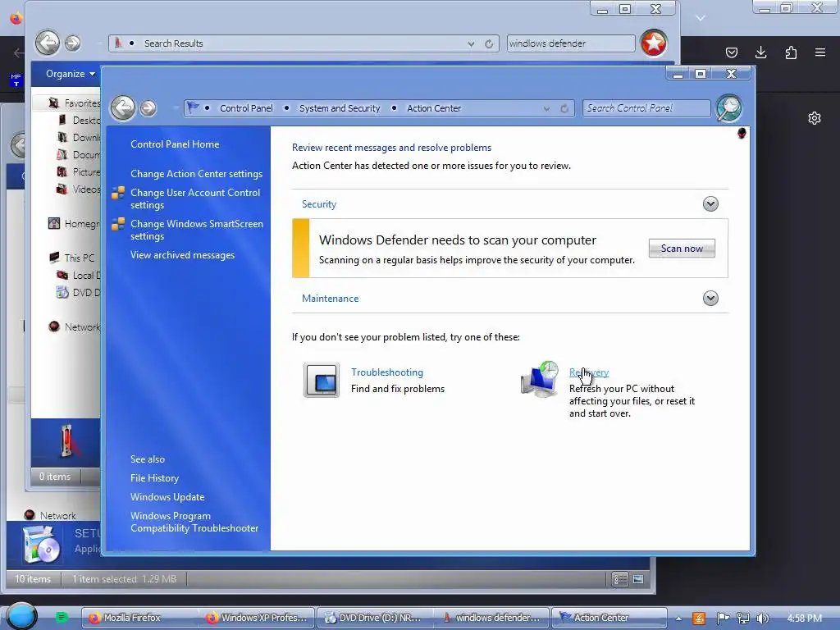Click the volume speaker tray icon

click(763, 619)
